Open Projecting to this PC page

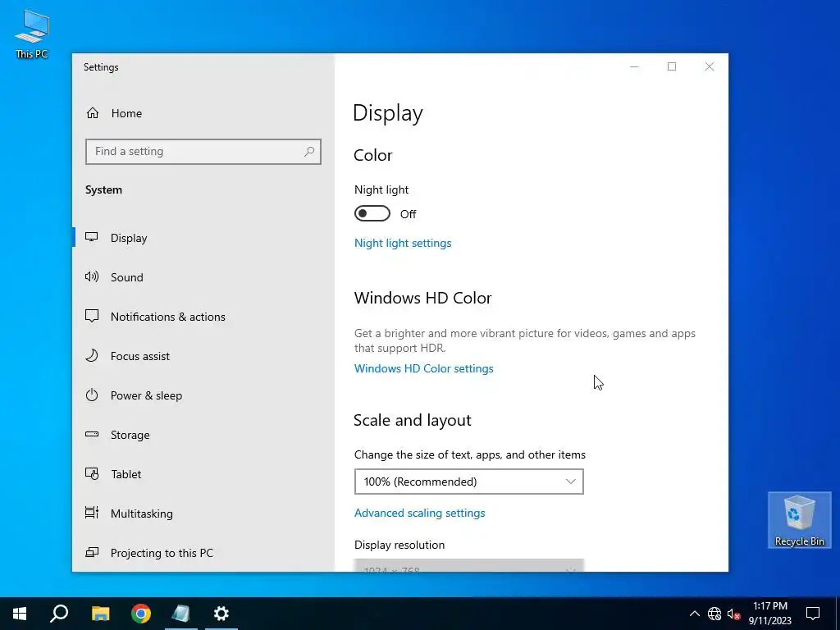tap(162, 553)
